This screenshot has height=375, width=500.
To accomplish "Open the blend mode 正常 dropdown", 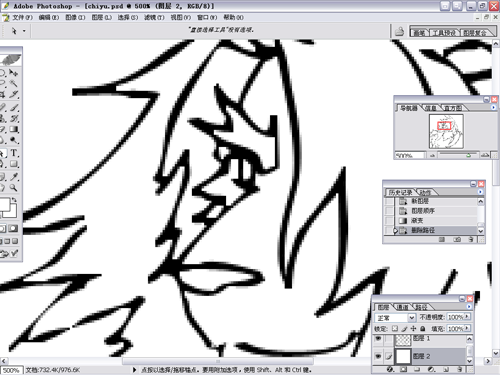I will point(395,317).
